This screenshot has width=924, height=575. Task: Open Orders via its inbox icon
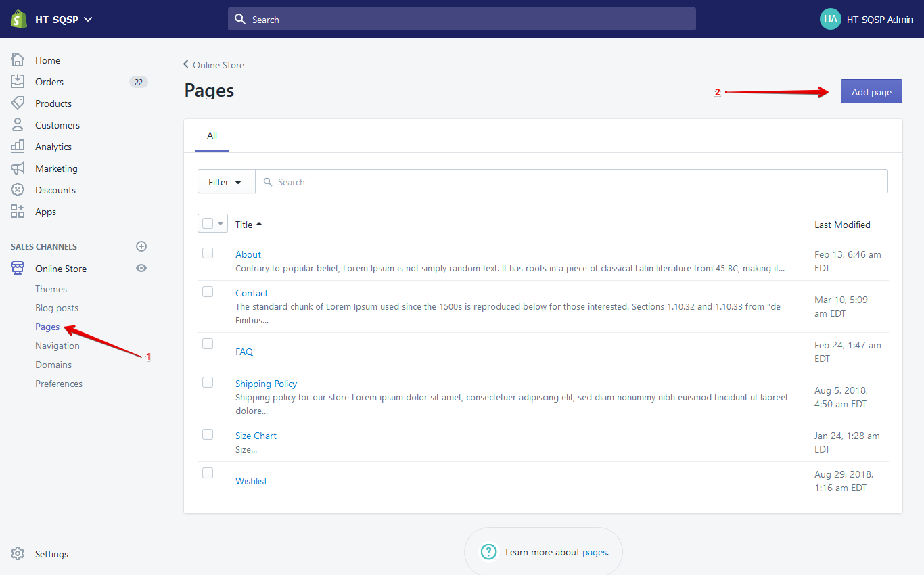click(x=18, y=82)
